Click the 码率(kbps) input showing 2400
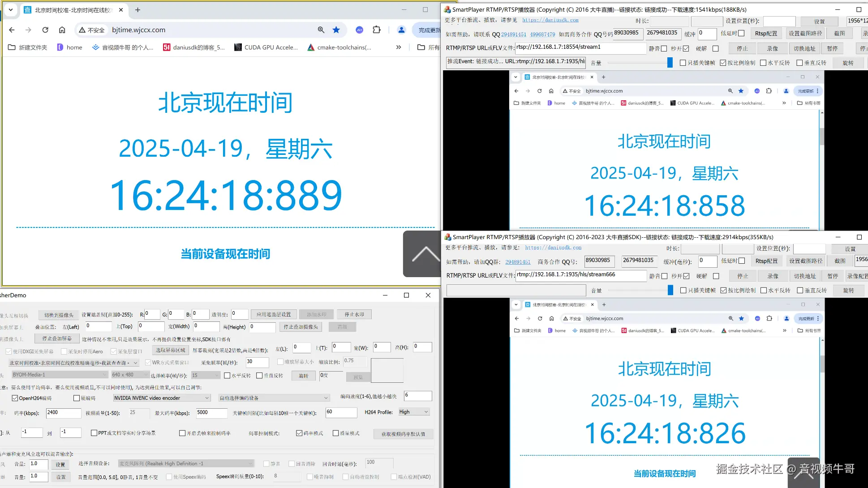 (63, 413)
